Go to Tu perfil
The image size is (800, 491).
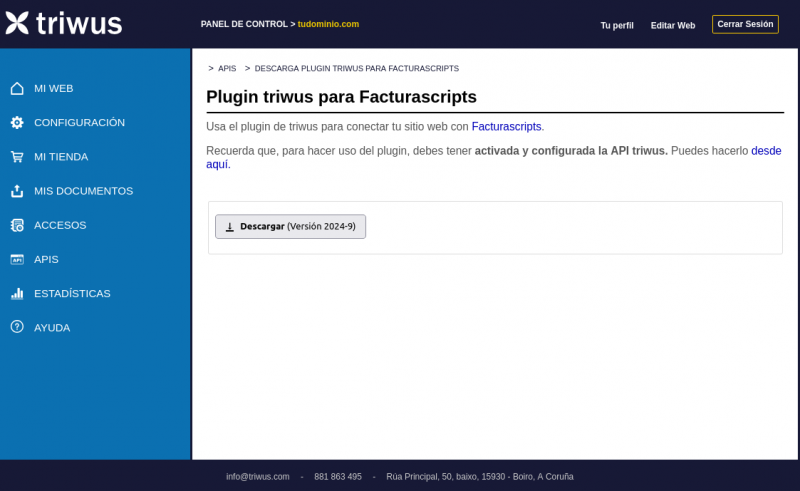617,25
